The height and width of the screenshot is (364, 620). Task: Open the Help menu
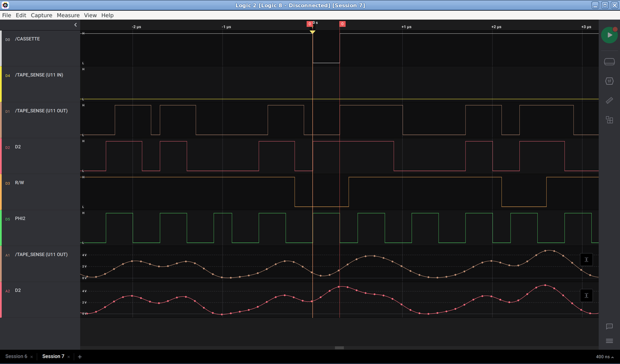pos(108,15)
